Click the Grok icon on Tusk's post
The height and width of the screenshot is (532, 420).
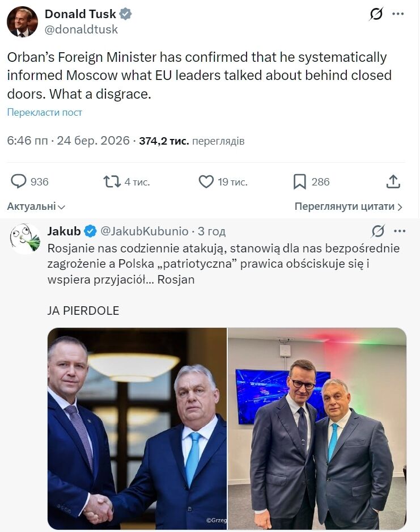point(376,14)
